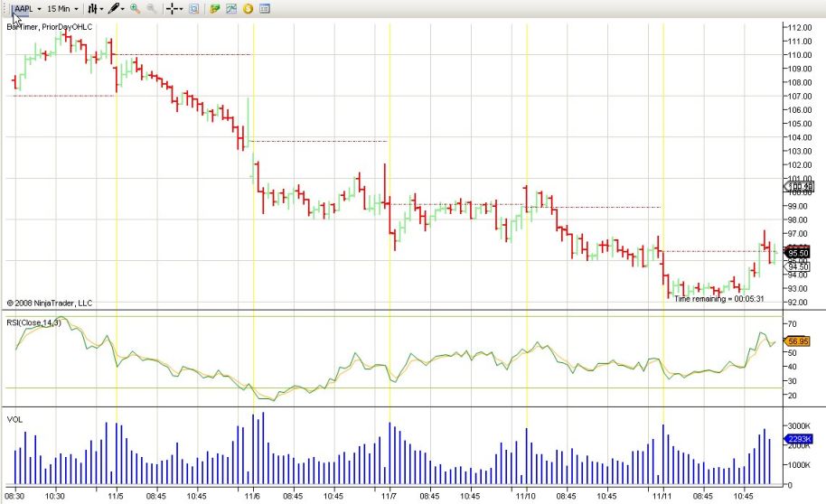Open the line chart strategies icon

(x=231, y=9)
